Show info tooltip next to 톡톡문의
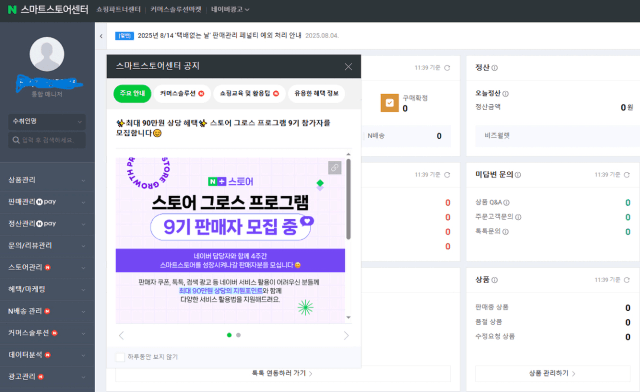The width and height of the screenshot is (640, 392). coord(505,232)
